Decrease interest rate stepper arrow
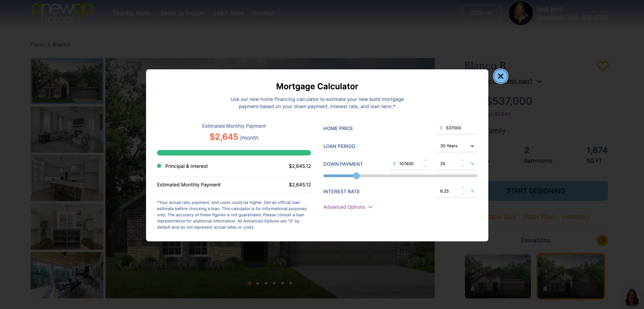The height and width of the screenshot is (309, 644). (463, 194)
